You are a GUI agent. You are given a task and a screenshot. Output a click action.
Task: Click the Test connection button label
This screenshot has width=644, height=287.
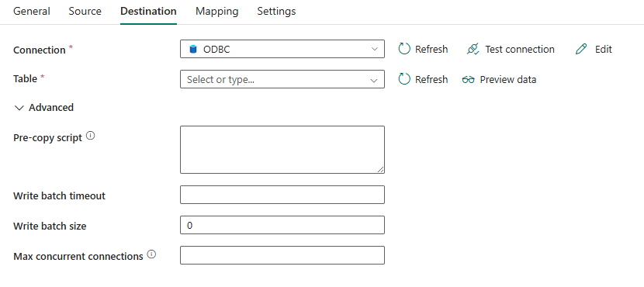520,50
